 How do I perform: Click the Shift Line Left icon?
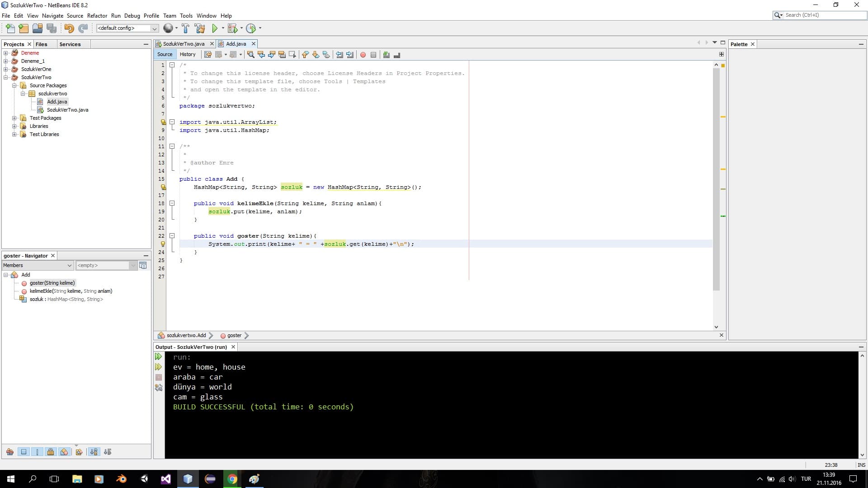click(x=340, y=55)
